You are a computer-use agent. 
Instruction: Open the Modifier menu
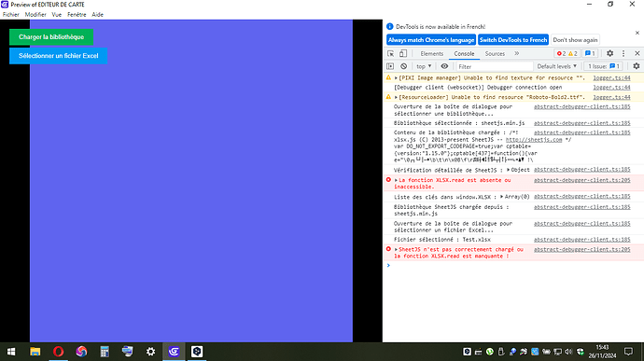coord(35,14)
